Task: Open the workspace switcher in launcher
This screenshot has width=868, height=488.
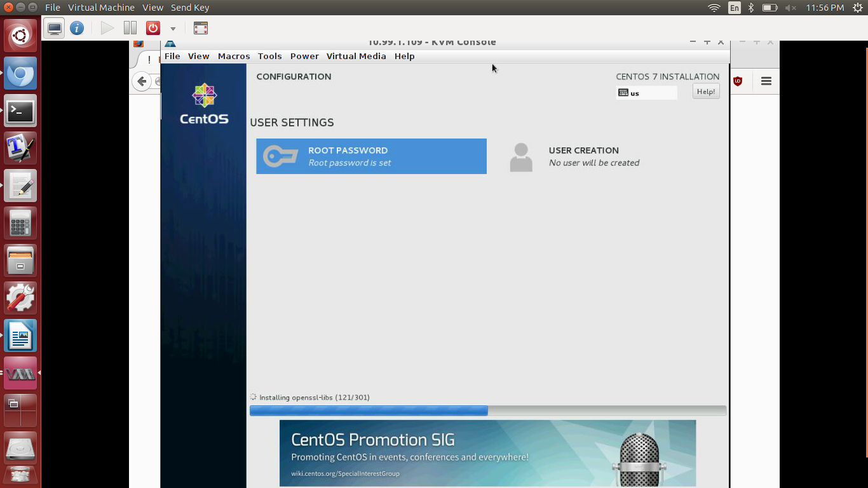Action: tap(20, 410)
